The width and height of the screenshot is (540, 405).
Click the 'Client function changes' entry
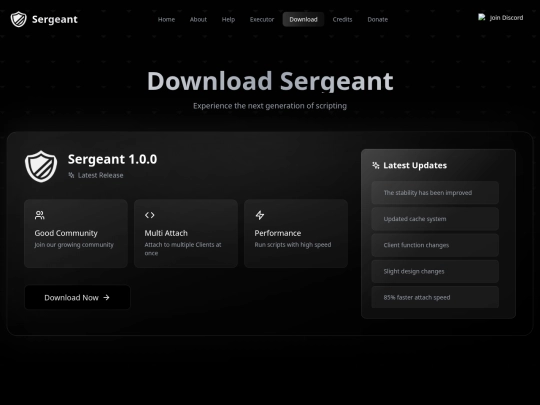click(x=435, y=245)
